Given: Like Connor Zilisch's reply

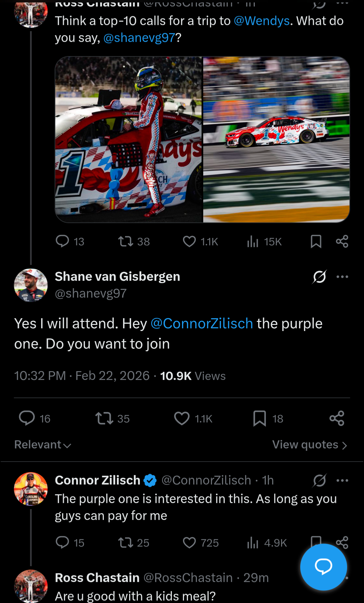Looking at the screenshot, I should [189, 543].
